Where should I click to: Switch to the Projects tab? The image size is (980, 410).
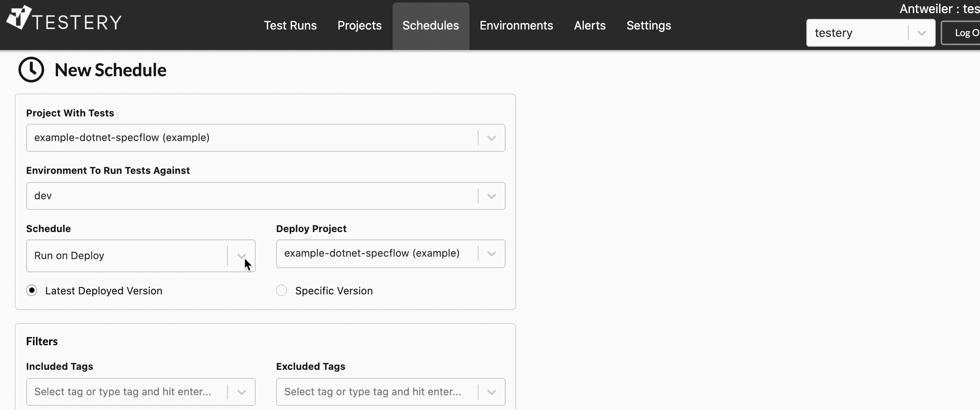point(359,25)
